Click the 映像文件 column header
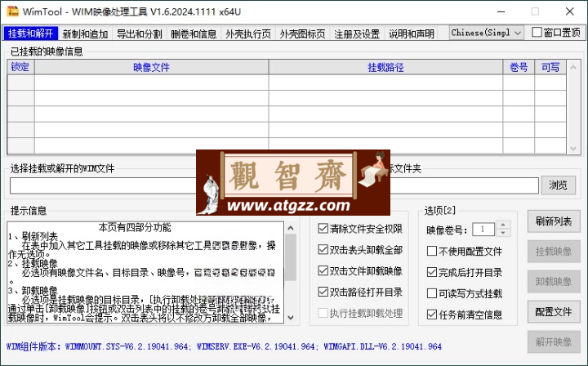 point(152,67)
